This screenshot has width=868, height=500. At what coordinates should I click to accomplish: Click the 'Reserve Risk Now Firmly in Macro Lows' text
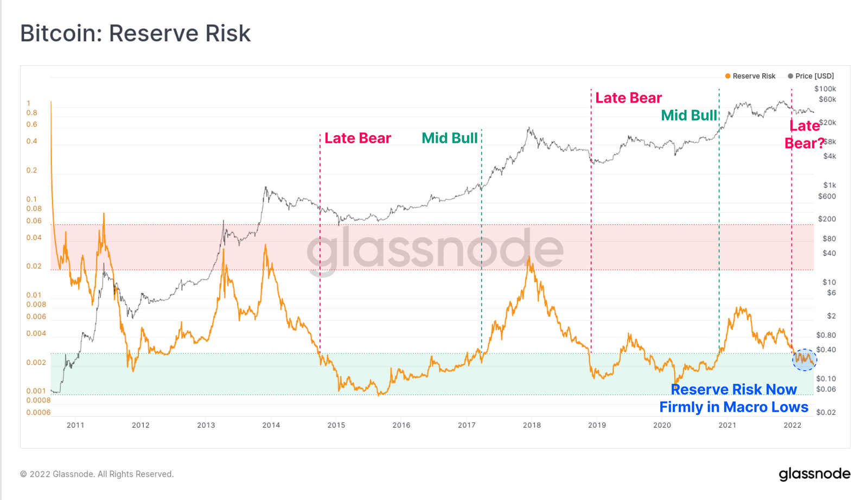tap(733, 398)
